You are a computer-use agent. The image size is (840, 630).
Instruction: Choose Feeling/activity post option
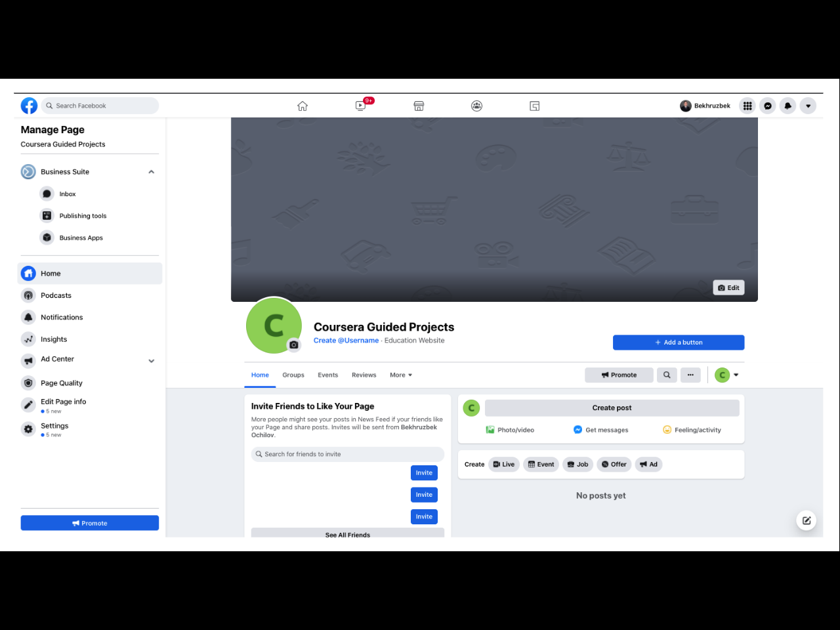[692, 430]
